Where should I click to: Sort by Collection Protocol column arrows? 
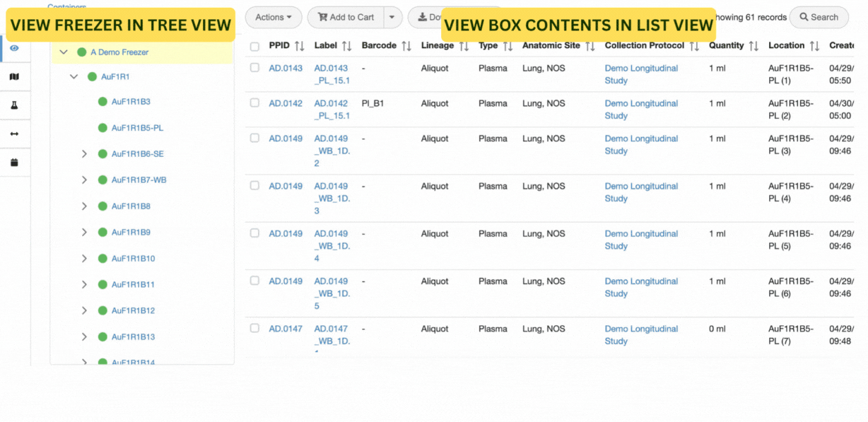[x=694, y=46]
